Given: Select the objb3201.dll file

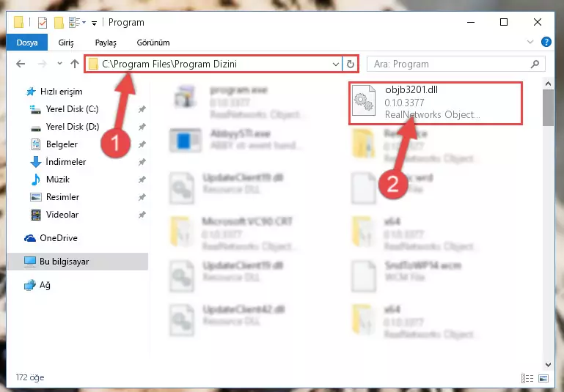Looking at the screenshot, I should 435,103.
